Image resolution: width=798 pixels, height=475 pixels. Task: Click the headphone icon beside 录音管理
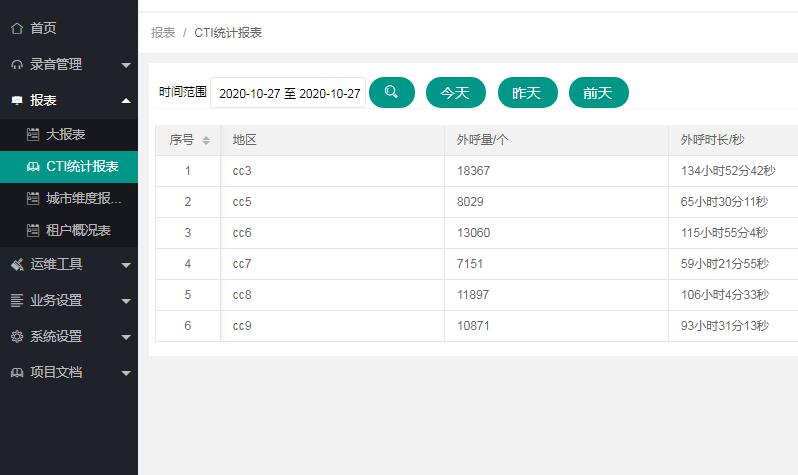coord(17,65)
